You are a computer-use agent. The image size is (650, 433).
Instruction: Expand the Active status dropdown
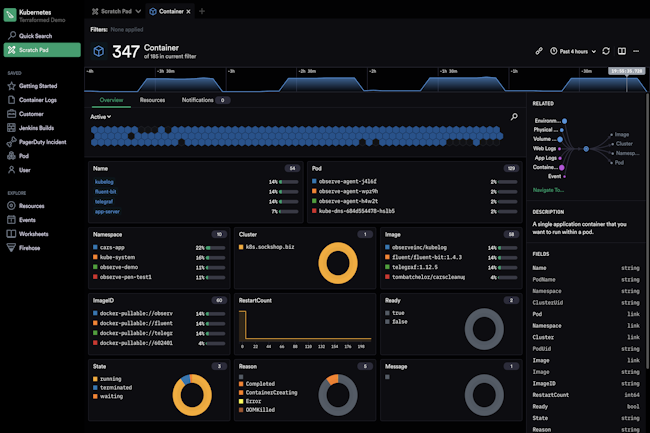coord(100,117)
